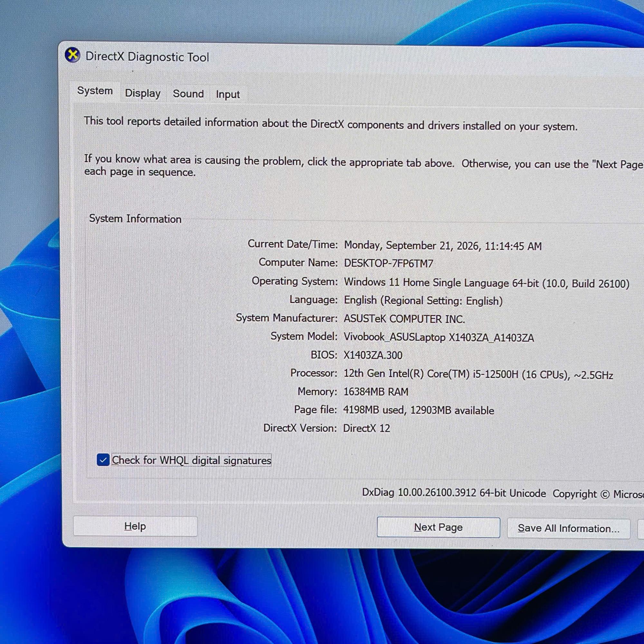Go to Next Page button
The width and height of the screenshot is (644, 644).
[x=438, y=527]
